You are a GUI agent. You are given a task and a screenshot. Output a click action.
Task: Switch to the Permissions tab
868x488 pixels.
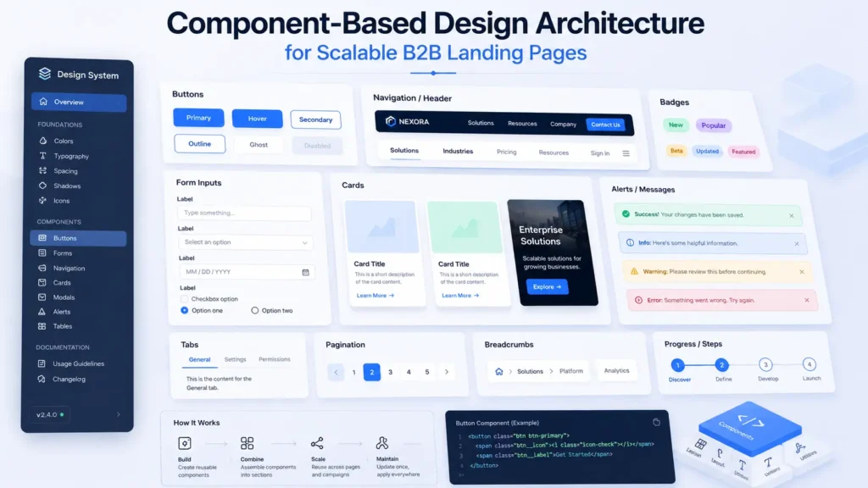274,359
